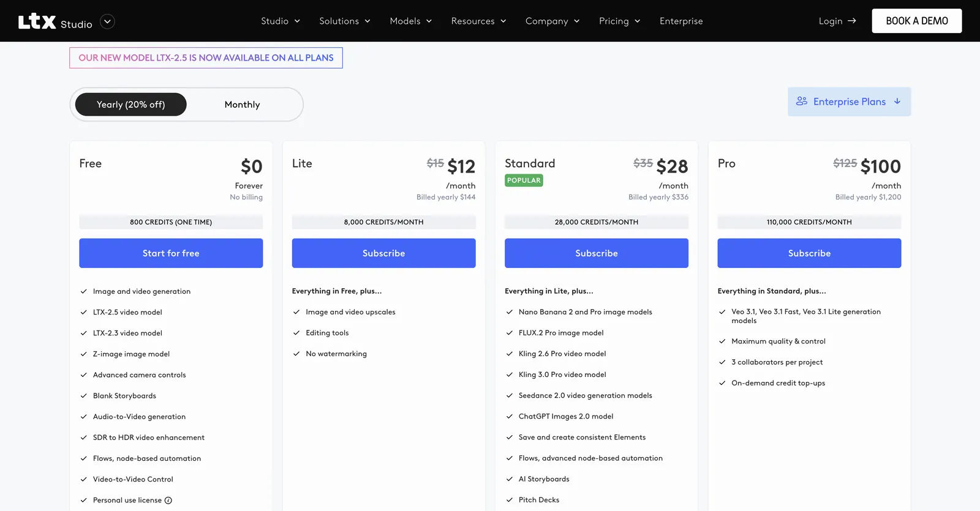Go to the Enterprise page
980x511 pixels.
[681, 21]
